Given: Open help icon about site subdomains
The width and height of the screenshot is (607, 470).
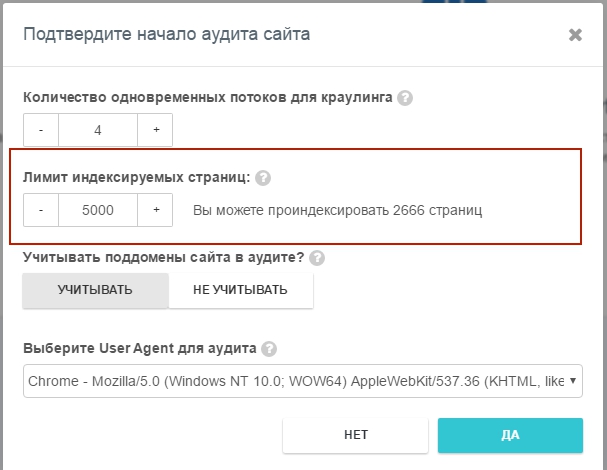Looking at the screenshot, I should pos(317,258).
